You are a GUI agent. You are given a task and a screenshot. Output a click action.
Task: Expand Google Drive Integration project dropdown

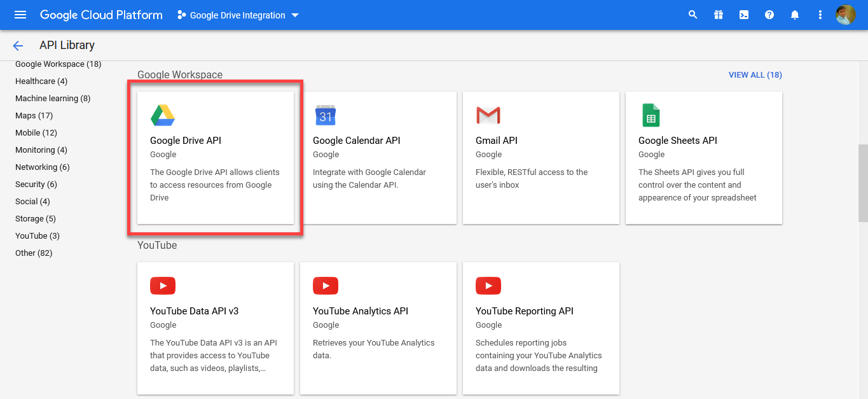[x=238, y=15]
